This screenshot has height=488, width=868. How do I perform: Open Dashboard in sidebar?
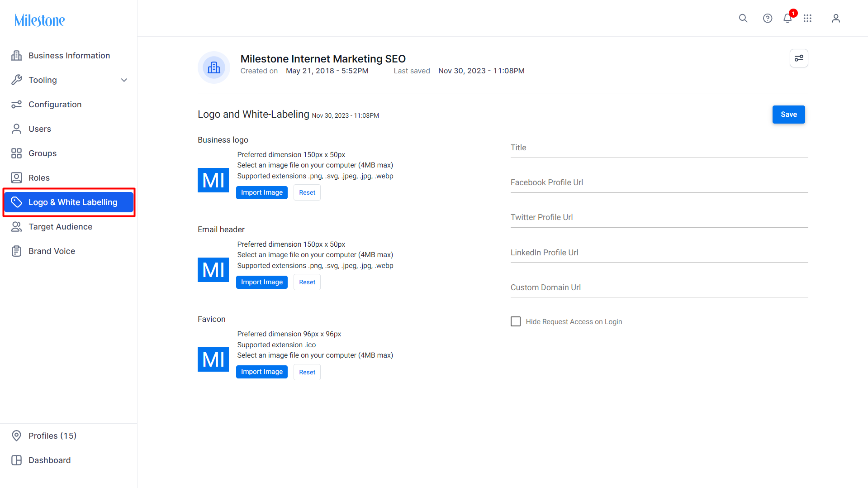[x=69, y=460]
